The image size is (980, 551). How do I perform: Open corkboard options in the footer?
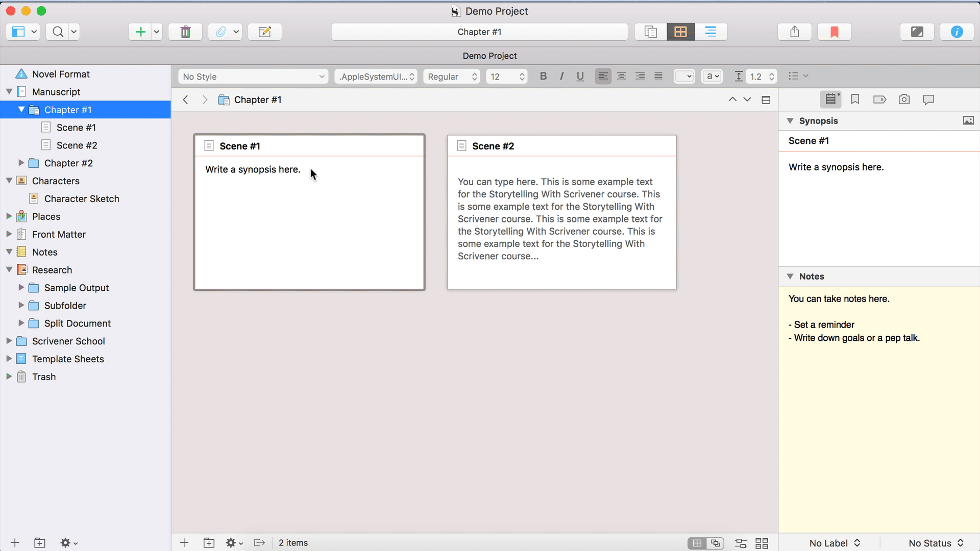[762, 543]
